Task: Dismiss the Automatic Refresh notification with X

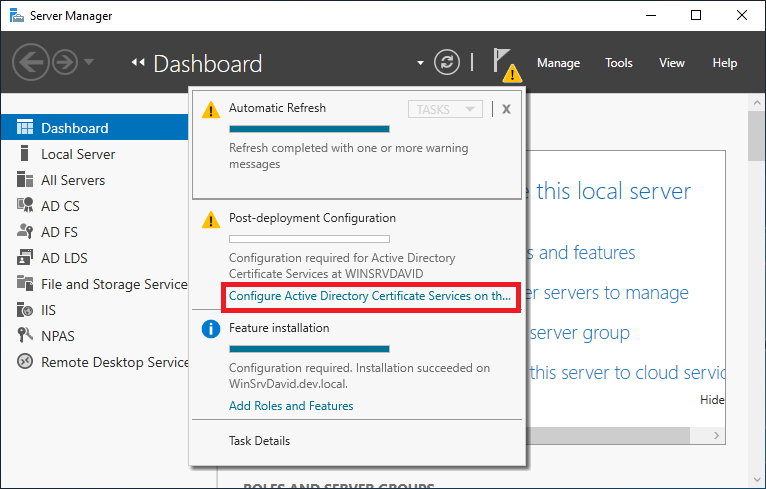Action: click(506, 109)
